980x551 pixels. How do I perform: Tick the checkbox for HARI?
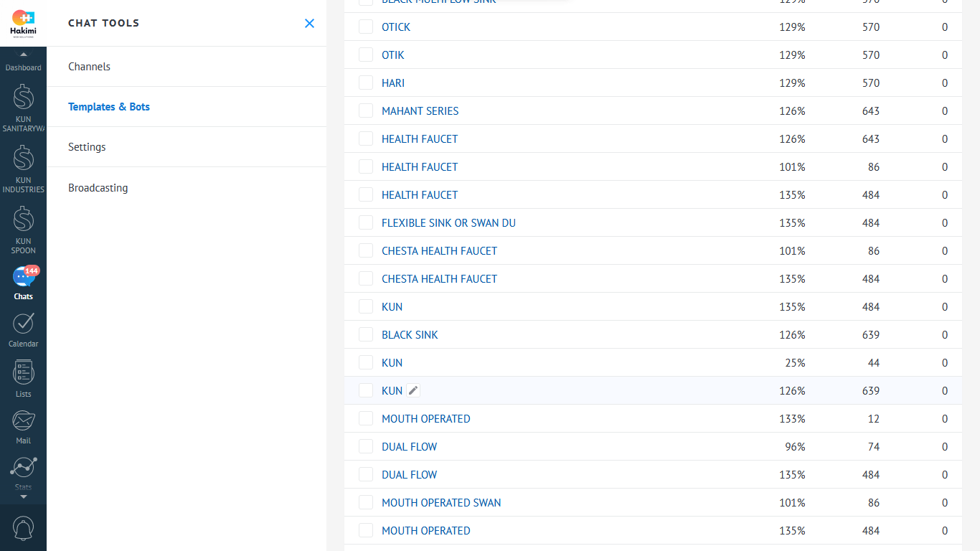point(366,83)
